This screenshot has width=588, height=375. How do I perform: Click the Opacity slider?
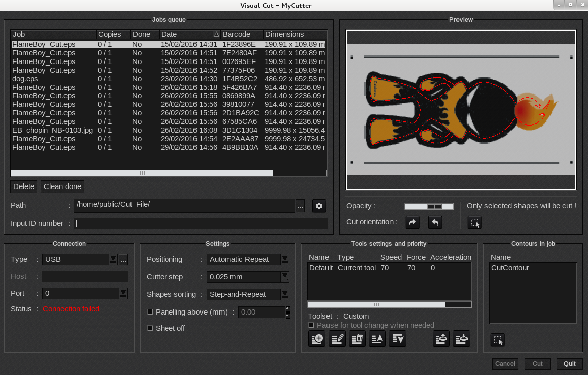pyautogui.click(x=429, y=206)
